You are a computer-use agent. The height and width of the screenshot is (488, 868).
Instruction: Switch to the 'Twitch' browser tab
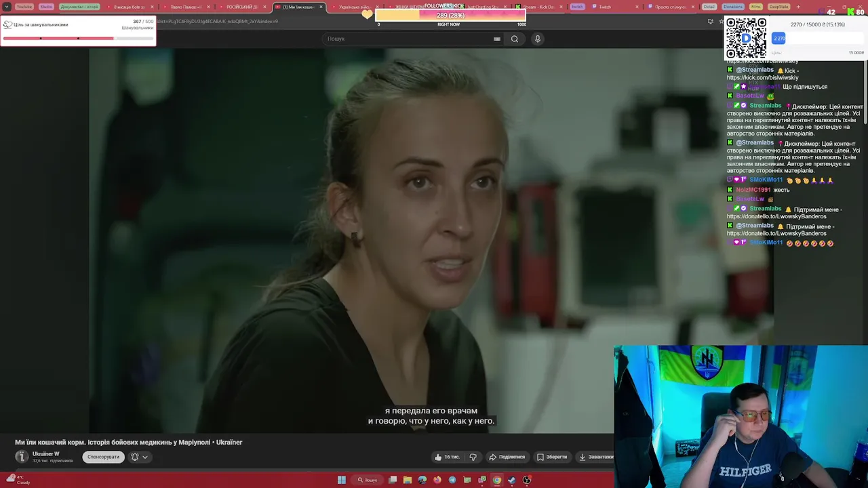[x=615, y=7]
